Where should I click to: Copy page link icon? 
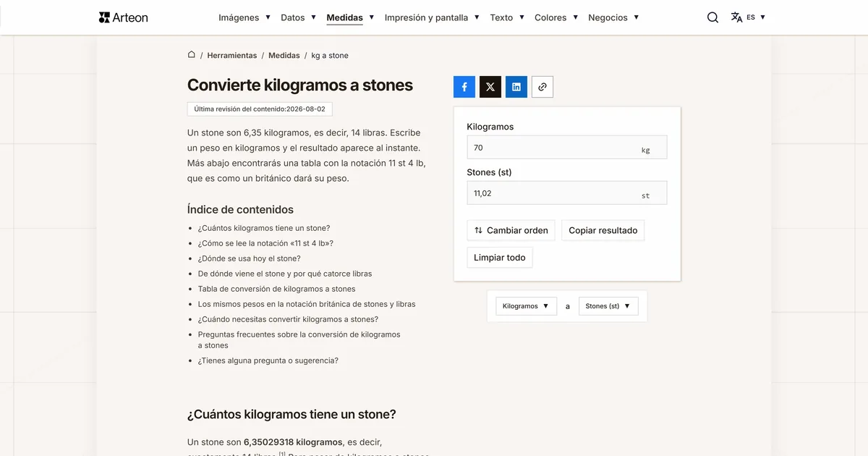542,87
